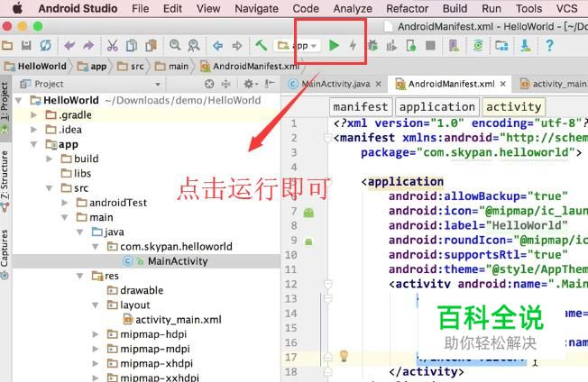
Task: Collapse the HelloWorld root node
Action: point(18,100)
